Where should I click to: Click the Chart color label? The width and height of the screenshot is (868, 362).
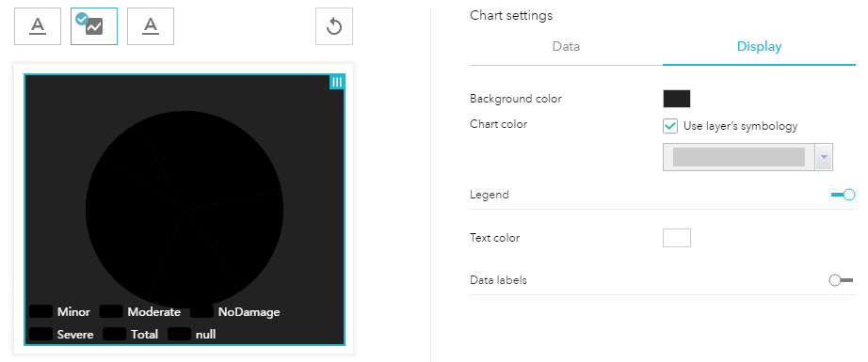pyautogui.click(x=498, y=124)
